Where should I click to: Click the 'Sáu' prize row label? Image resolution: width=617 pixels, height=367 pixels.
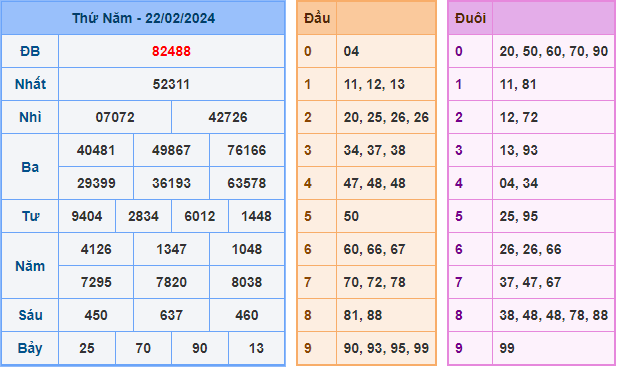point(30,315)
